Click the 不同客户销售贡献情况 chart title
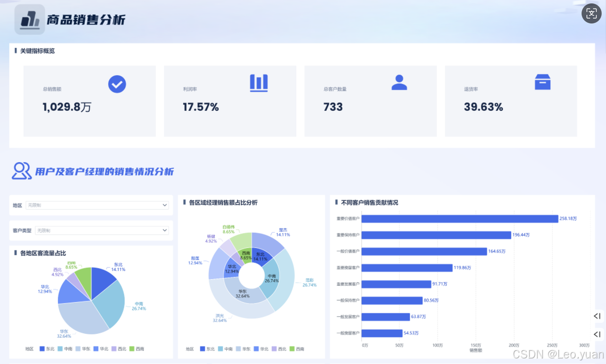The width and height of the screenshot is (606, 364). click(370, 202)
